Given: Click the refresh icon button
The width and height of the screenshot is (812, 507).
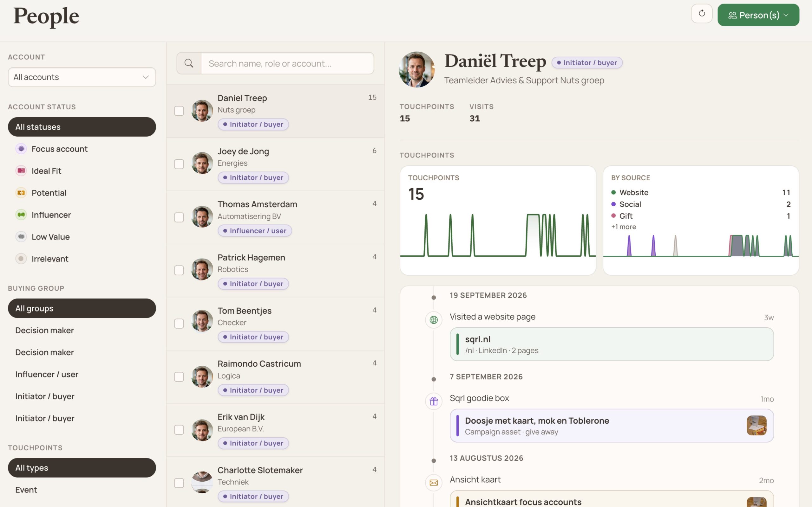Looking at the screenshot, I should [x=702, y=14].
